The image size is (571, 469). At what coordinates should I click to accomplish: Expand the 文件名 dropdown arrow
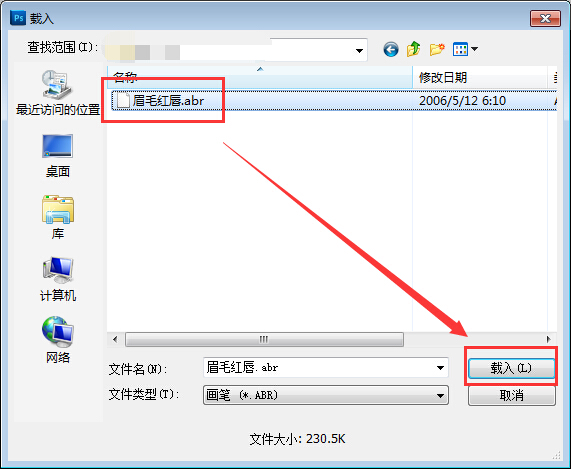pyautogui.click(x=440, y=368)
